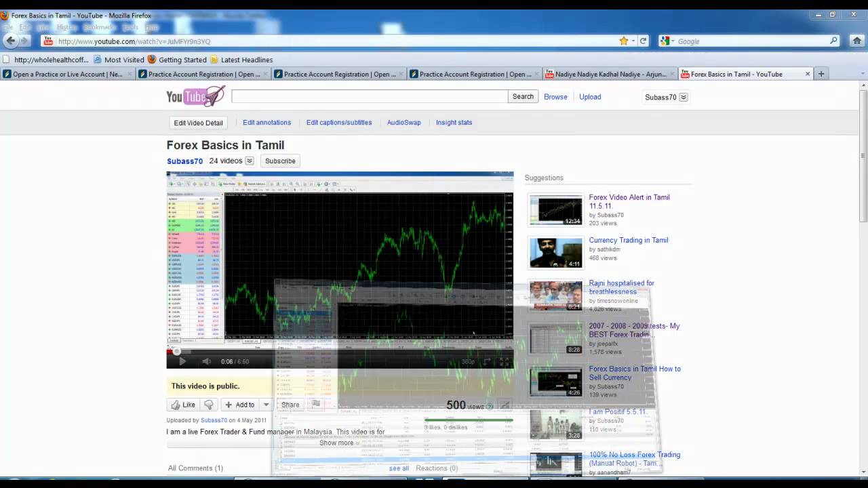Click the YouTube search input field
Viewport: 868px width, 488px height.
(x=370, y=96)
